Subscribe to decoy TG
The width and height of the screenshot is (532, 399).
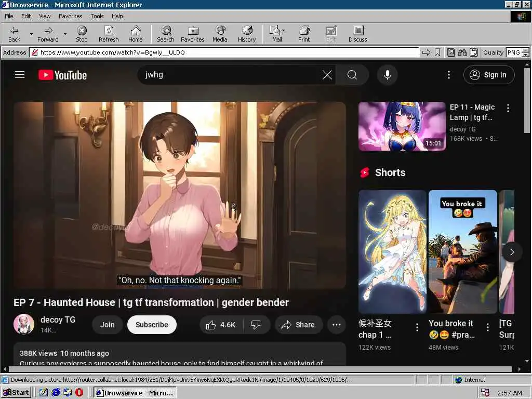pyautogui.click(x=152, y=325)
